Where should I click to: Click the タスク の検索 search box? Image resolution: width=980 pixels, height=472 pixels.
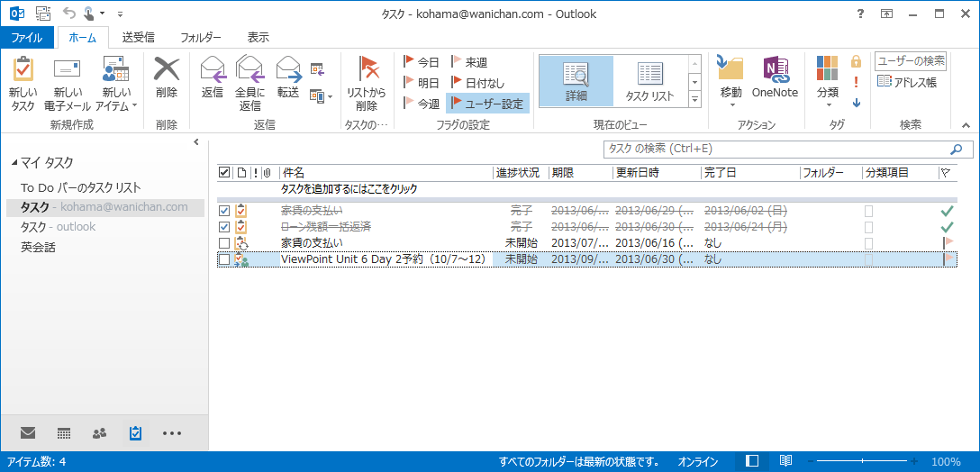pyautogui.click(x=787, y=150)
